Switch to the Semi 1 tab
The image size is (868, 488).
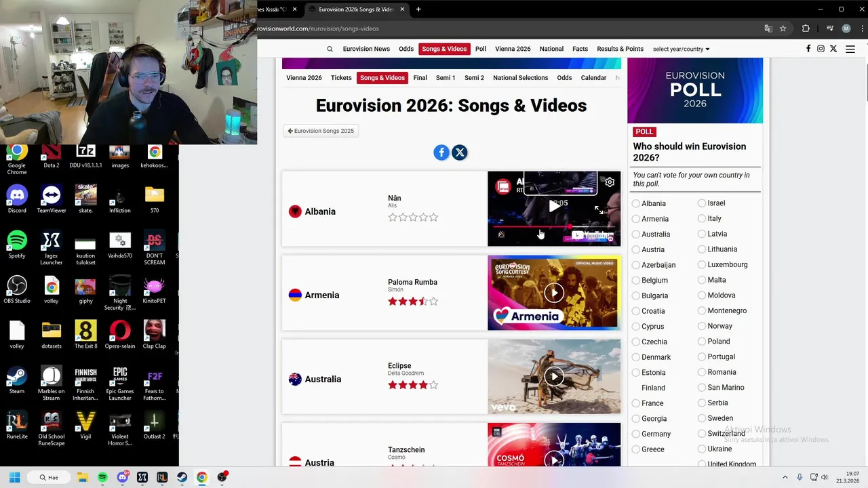coord(446,78)
